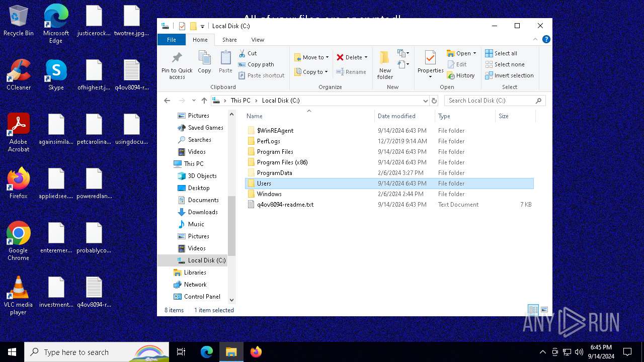
Task: Open the address bar history dropdown
Action: tap(425, 101)
